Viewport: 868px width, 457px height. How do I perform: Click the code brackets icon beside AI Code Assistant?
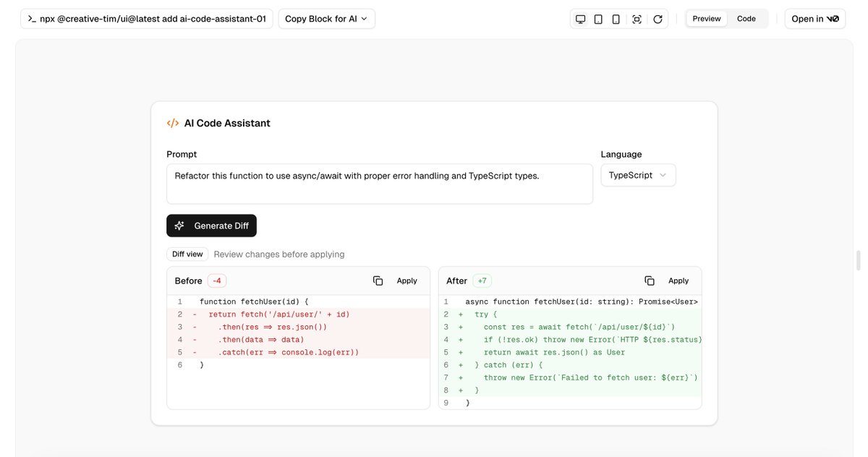[x=173, y=123]
